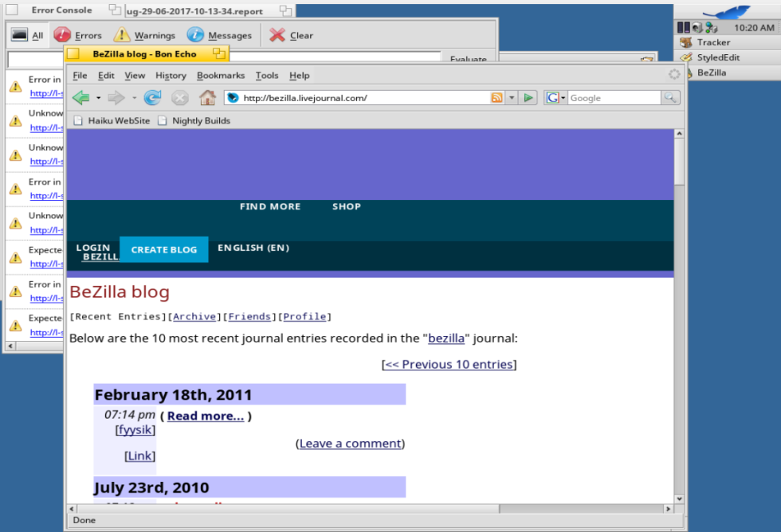Show Messages in Error Console
The width and height of the screenshot is (781, 532).
[x=219, y=35]
